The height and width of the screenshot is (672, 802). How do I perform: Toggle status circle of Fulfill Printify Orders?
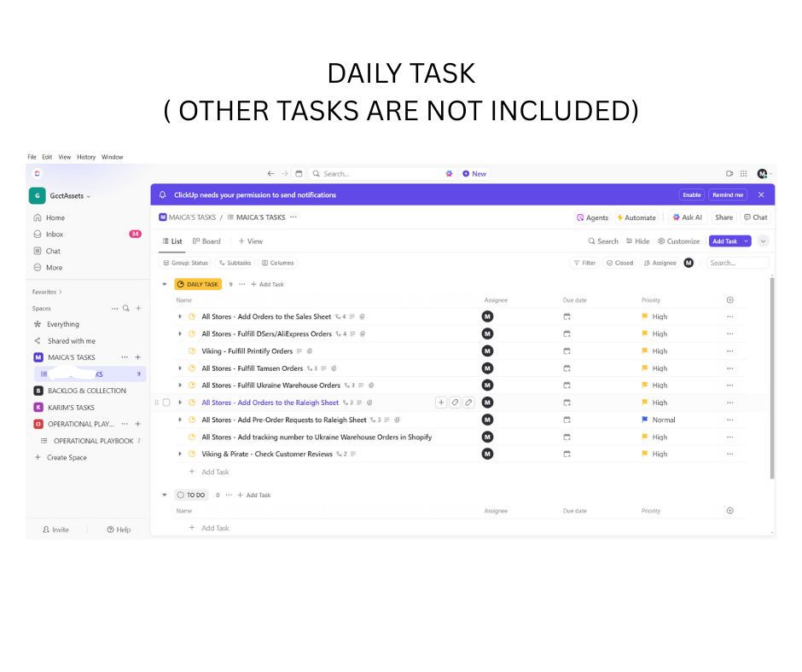(x=192, y=351)
